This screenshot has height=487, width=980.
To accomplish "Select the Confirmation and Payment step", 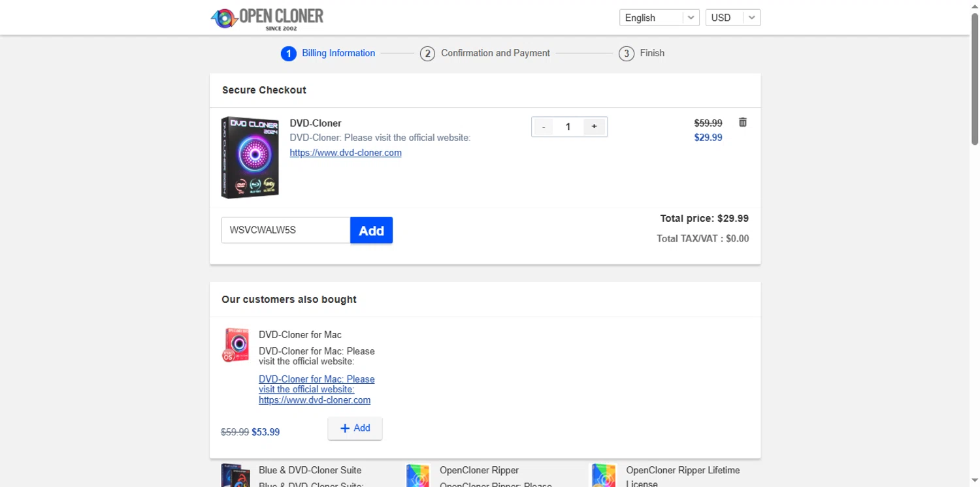I will pos(485,53).
